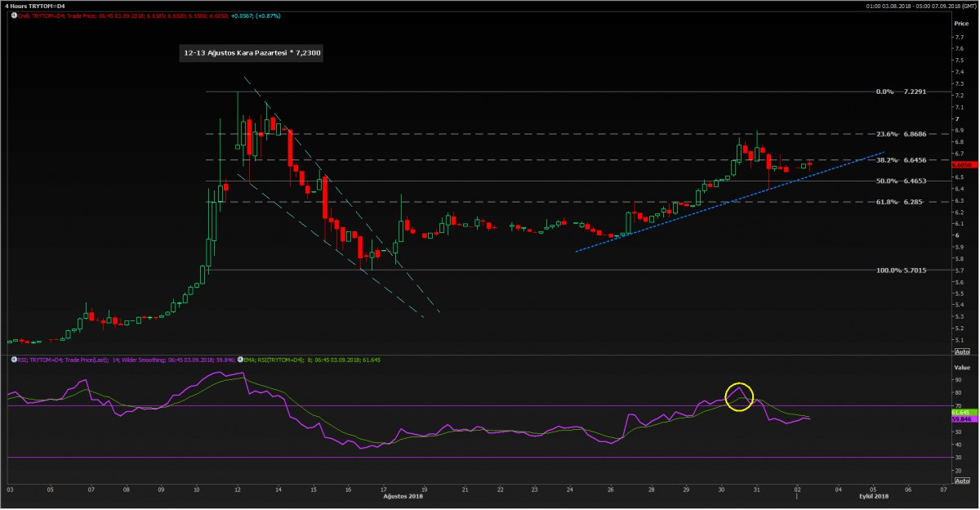Viewport: 980px width, 510px height.
Task: Select the 50.0% Fibonacci level label
Action: coord(887,181)
